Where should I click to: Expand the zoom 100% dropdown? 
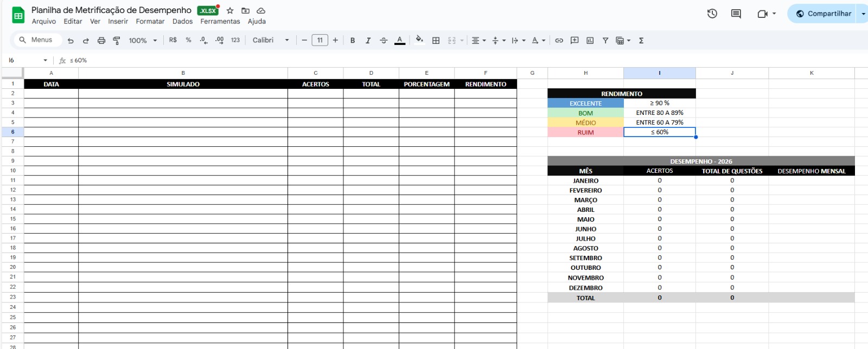pos(143,41)
